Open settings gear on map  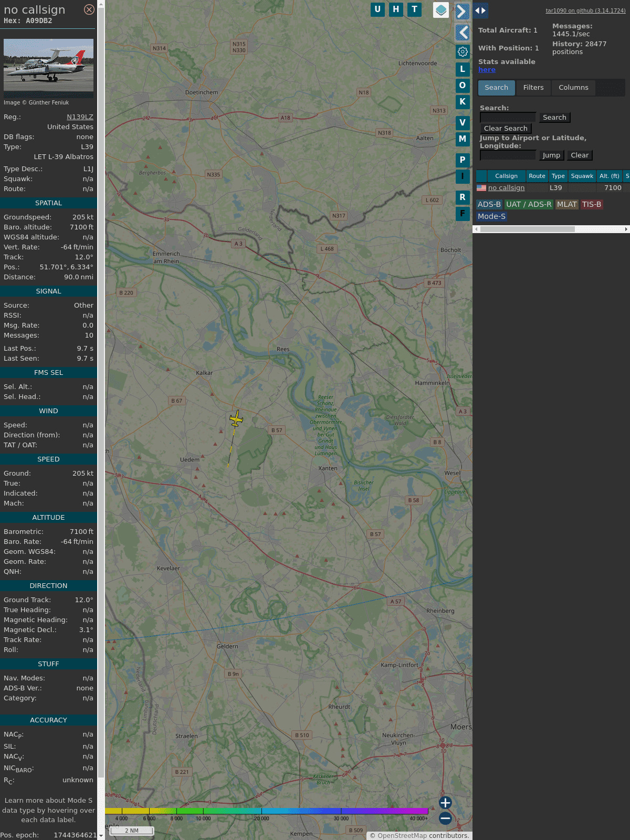tap(463, 51)
